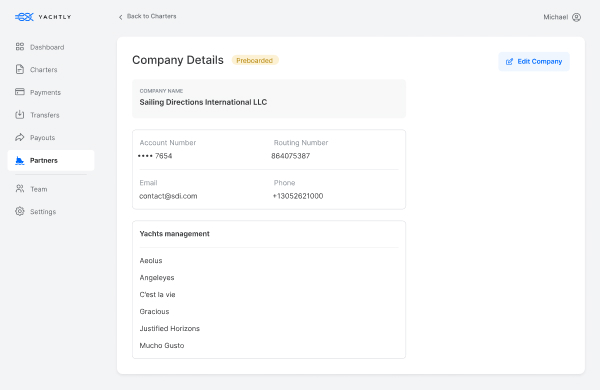Click the Charters document icon
The height and width of the screenshot is (390, 600).
(x=20, y=69)
